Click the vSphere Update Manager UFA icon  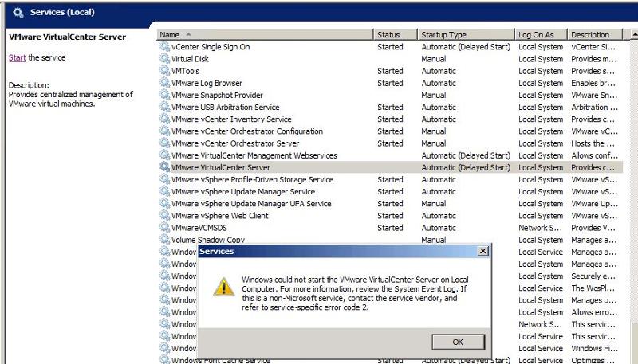pyautogui.click(x=164, y=204)
